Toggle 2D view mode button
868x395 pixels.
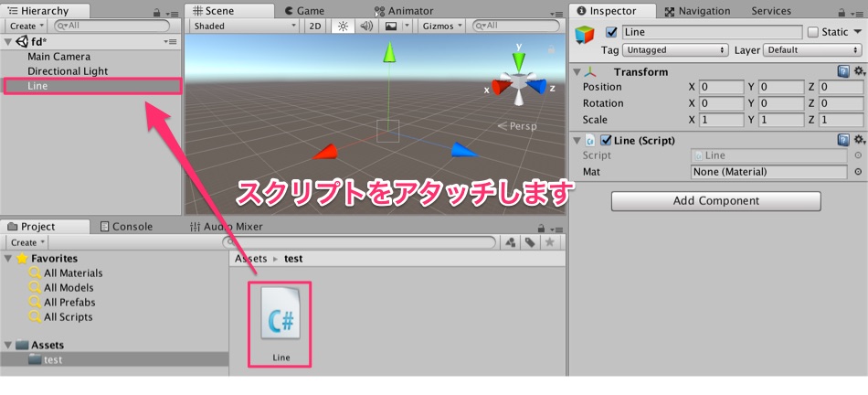coord(315,26)
